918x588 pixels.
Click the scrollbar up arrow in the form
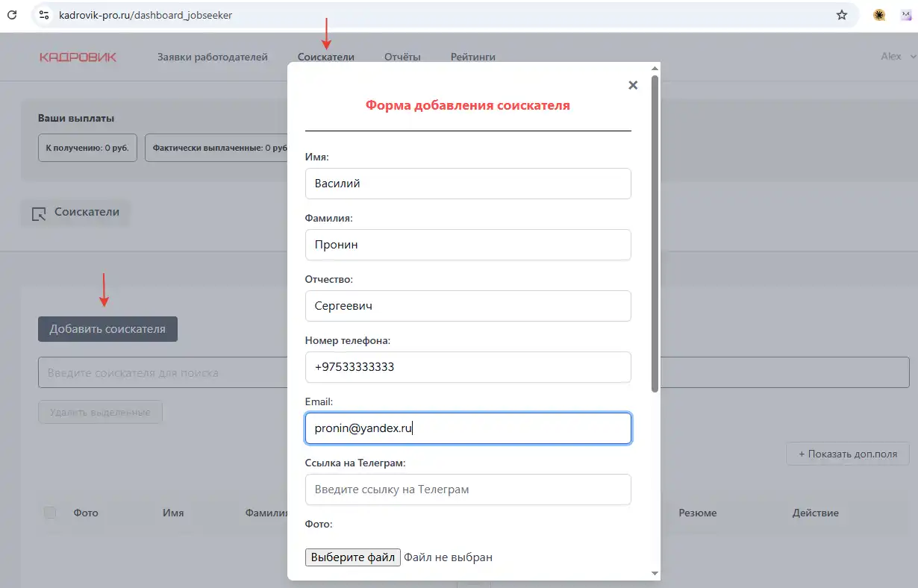point(655,69)
